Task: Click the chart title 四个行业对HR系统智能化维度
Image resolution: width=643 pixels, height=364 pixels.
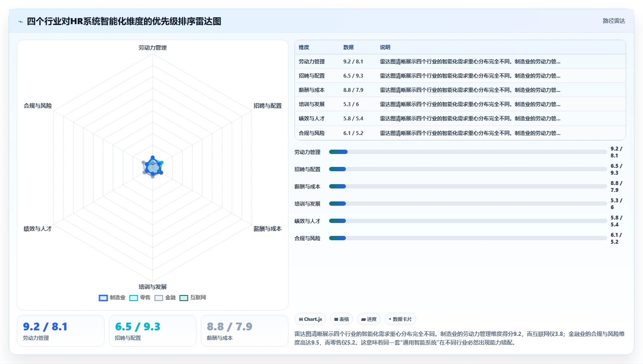Action: pyautogui.click(x=124, y=21)
